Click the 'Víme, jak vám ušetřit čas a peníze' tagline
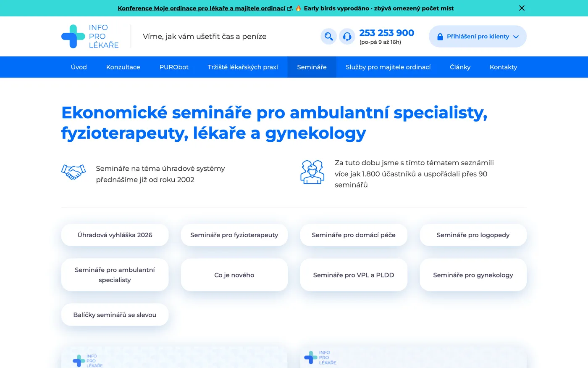 pos(205,37)
